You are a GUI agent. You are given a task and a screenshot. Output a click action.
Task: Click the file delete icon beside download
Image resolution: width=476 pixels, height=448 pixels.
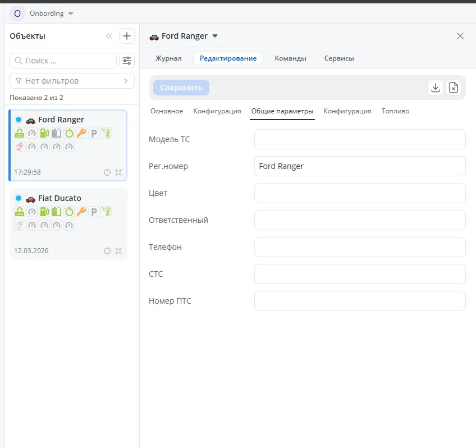click(x=454, y=88)
